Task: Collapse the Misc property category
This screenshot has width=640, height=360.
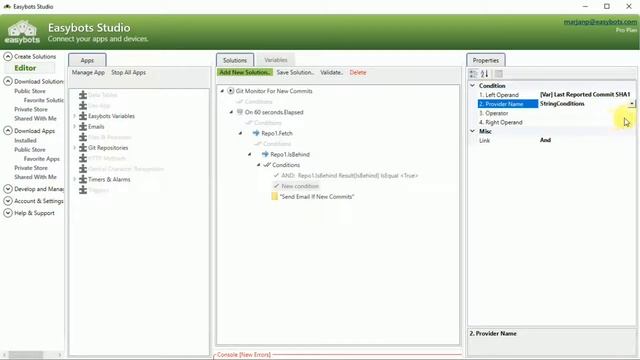Action: click(473, 131)
